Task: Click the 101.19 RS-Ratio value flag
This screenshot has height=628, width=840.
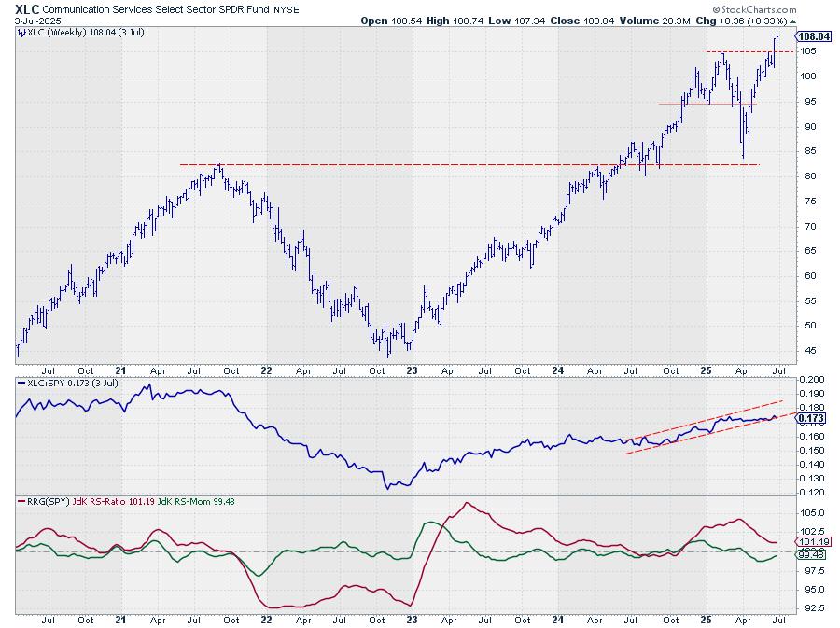Action: pos(814,542)
